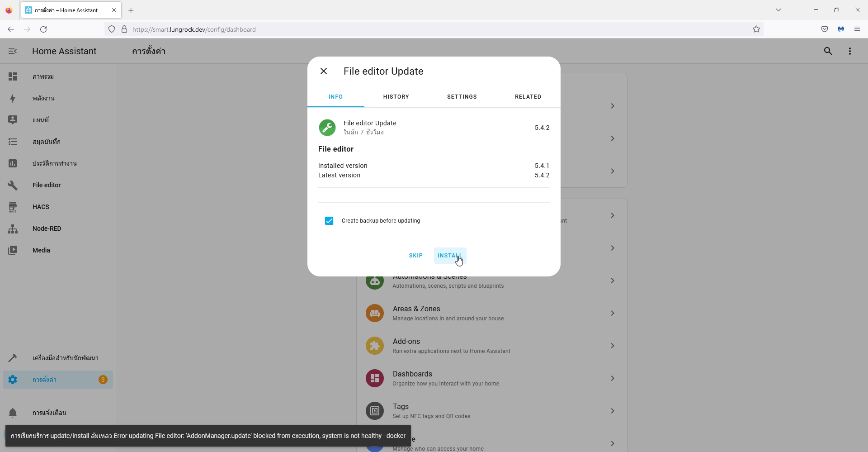This screenshot has width=868, height=452.
Task: Open Areas & Zones settings entry
Action: [492, 313]
